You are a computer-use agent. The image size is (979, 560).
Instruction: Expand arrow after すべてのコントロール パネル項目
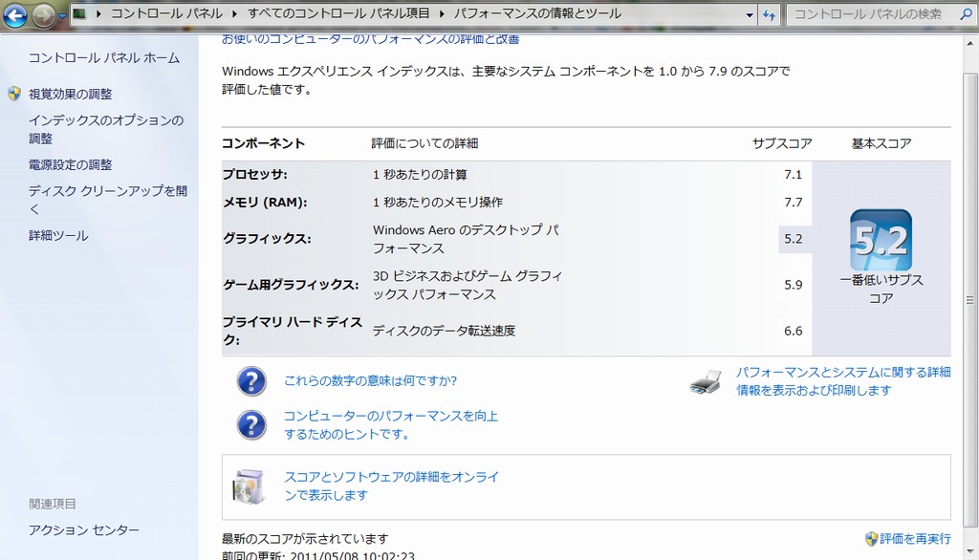[x=442, y=13]
